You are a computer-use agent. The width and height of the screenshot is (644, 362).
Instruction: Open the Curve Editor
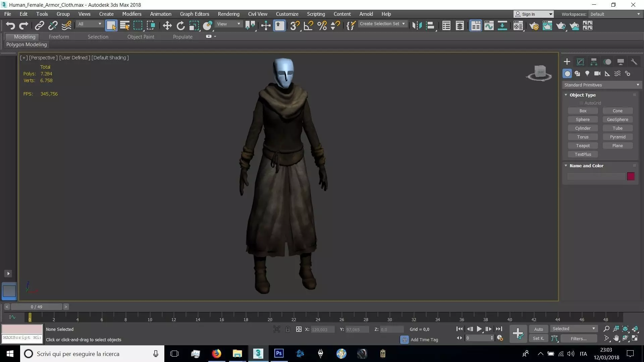pyautogui.click(x=489, y=26)
